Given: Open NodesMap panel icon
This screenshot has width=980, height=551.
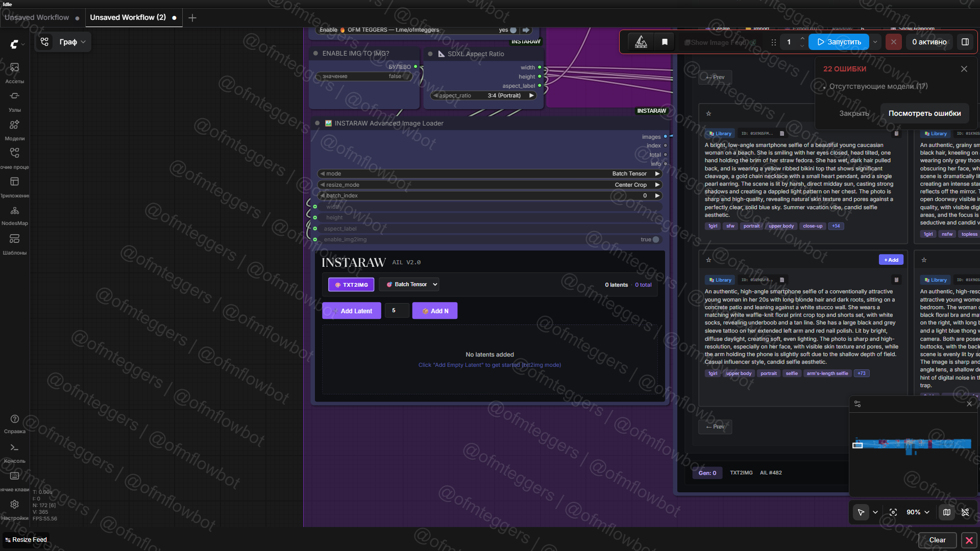Looking at the screenshot, I should coord(14,211).
